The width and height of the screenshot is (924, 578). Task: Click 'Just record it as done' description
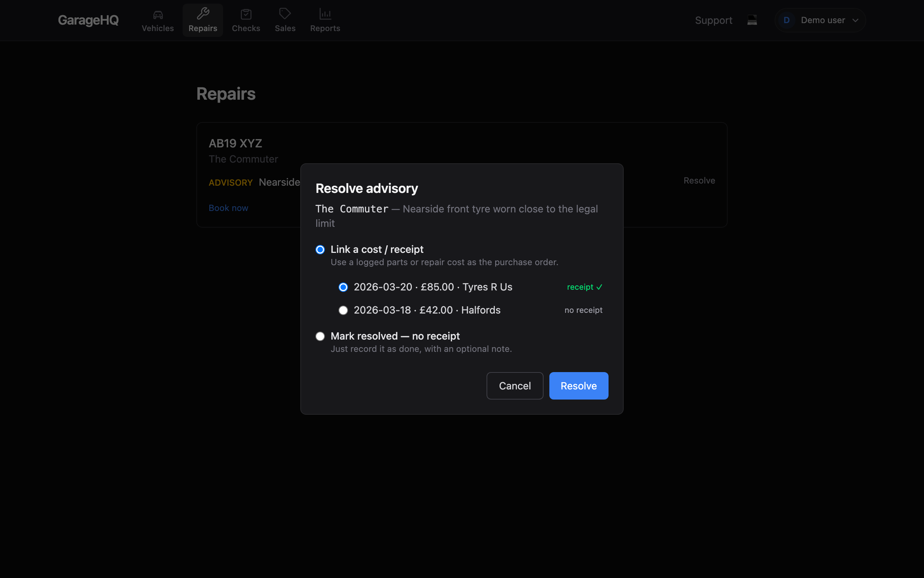421,349
